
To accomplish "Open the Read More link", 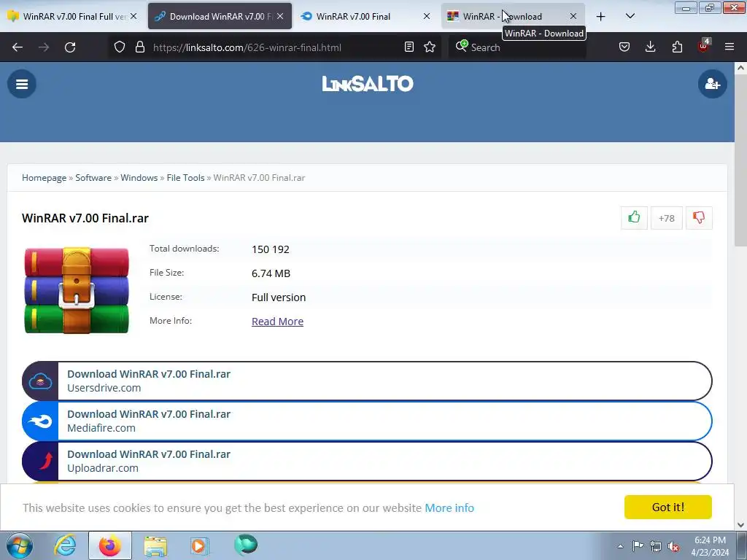I will click(x=277, y=322).
